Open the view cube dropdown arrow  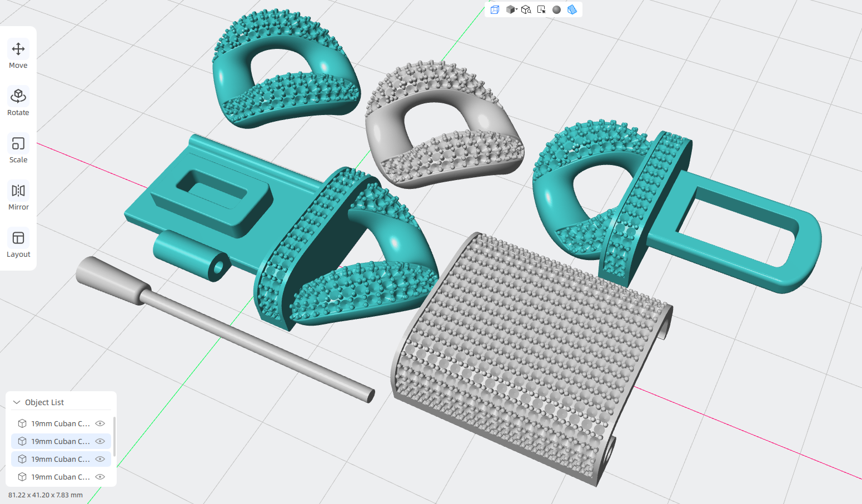click(516, 9)
